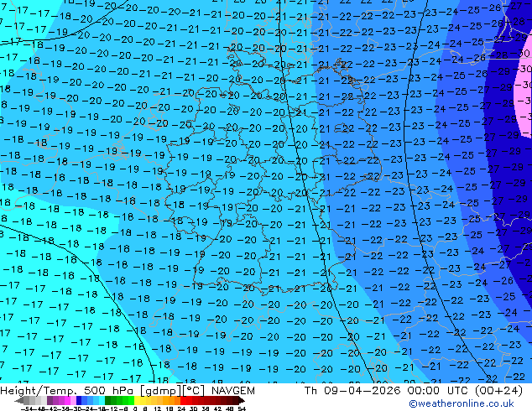Click the orange swatch in the legend
532x411 pixels.
pos(172,400)
